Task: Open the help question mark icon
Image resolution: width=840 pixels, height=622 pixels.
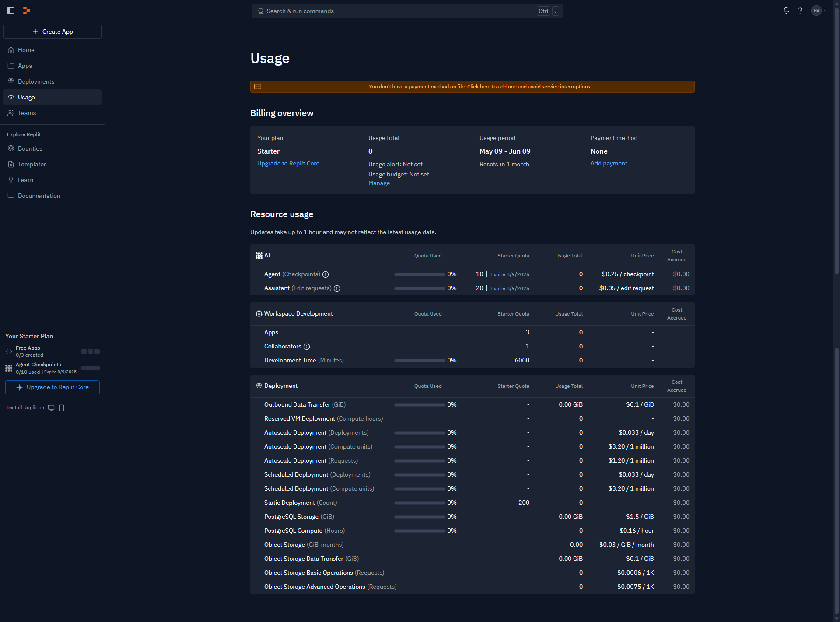Action: coord(800,11)
